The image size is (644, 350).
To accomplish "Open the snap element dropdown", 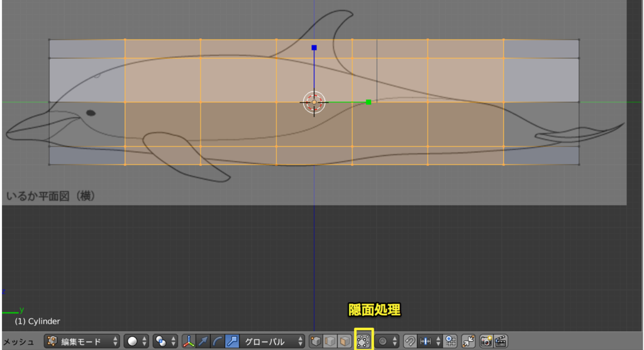I will pyautogui.click(x=430, y=341).
